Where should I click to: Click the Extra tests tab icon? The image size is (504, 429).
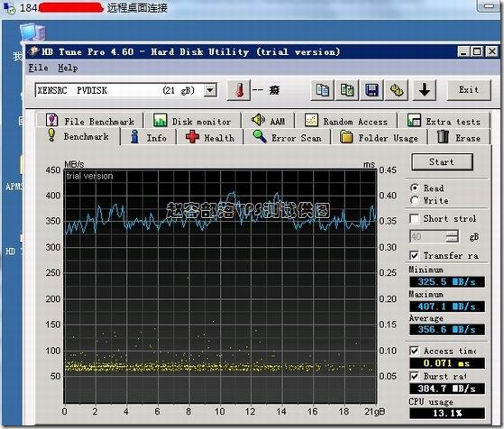pos(414,120)
